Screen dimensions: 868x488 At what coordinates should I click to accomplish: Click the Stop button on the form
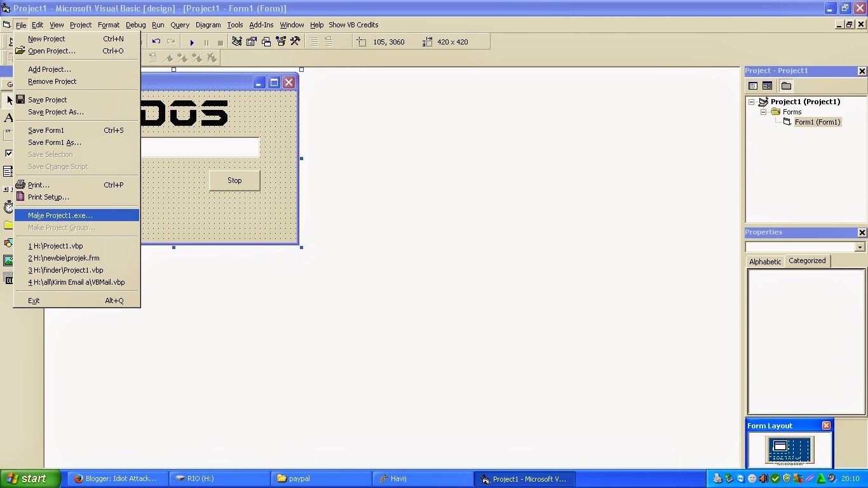(234, 180)
